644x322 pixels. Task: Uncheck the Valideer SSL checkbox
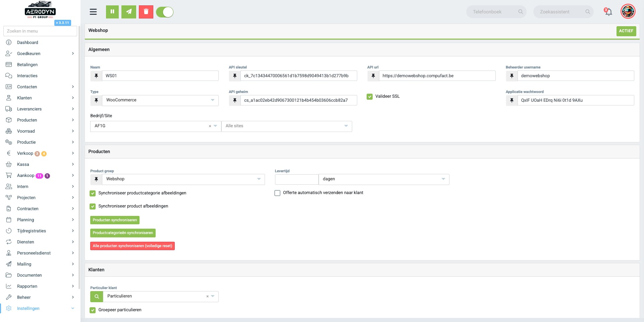(x=370, y=97)
